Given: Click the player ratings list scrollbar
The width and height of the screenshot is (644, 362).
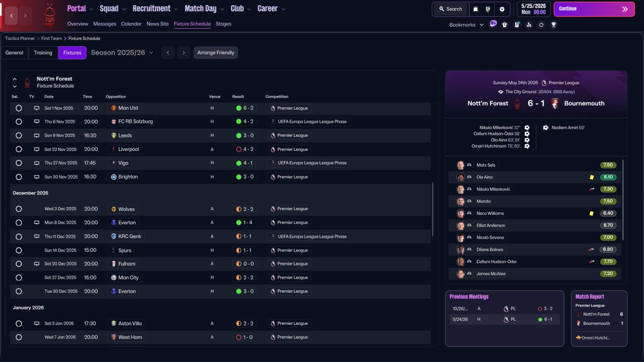Looking at the screenshot, I should 623,200.
